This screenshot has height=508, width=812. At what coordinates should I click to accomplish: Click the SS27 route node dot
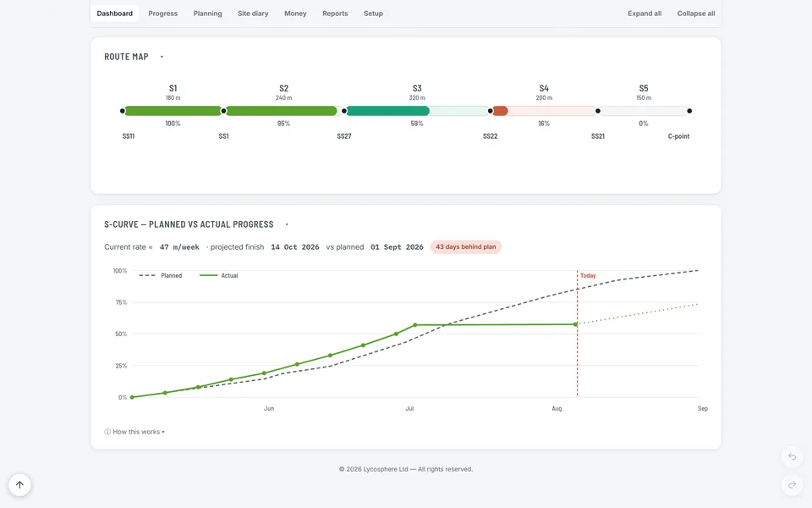pos(344,111)
